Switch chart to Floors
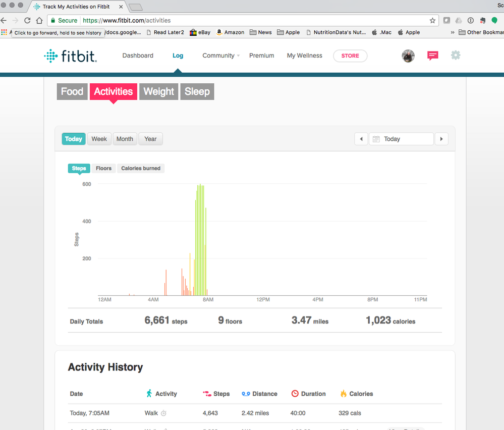The width and height of the screenshot is (504, 430). click(x=103, y=169)
